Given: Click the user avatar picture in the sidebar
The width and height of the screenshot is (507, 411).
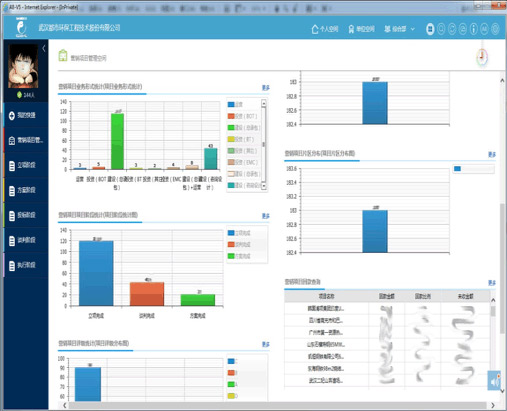Looking at the screenshot, I should [x=23, y=66].
